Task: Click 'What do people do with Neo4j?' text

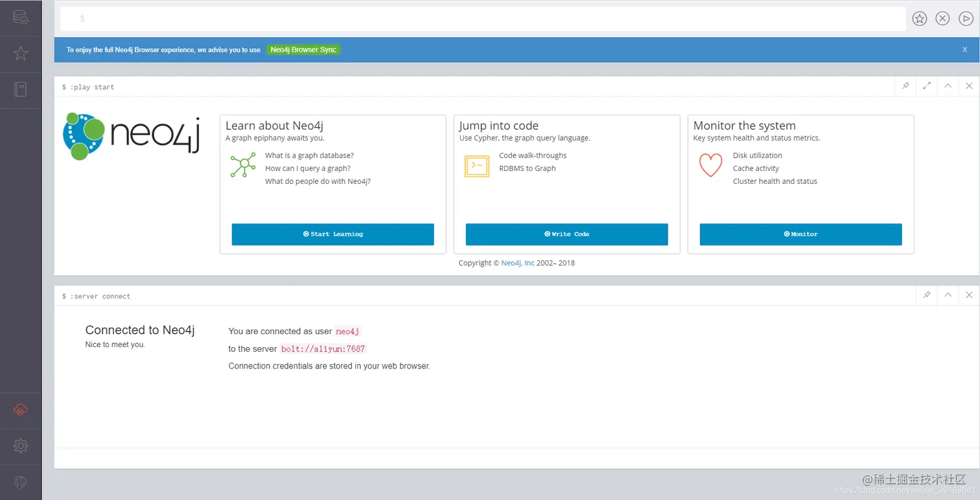Action: (x=318, y=181)
